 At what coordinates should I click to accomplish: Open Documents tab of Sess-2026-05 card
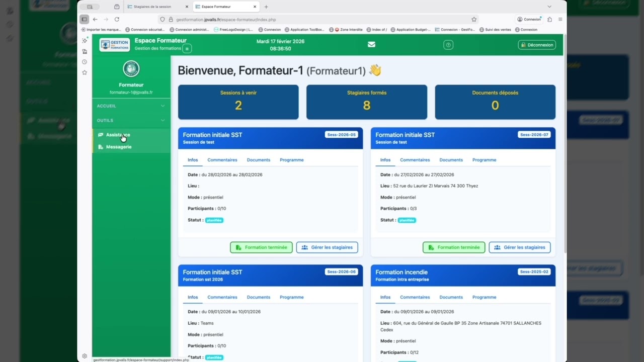coord(259,160)
